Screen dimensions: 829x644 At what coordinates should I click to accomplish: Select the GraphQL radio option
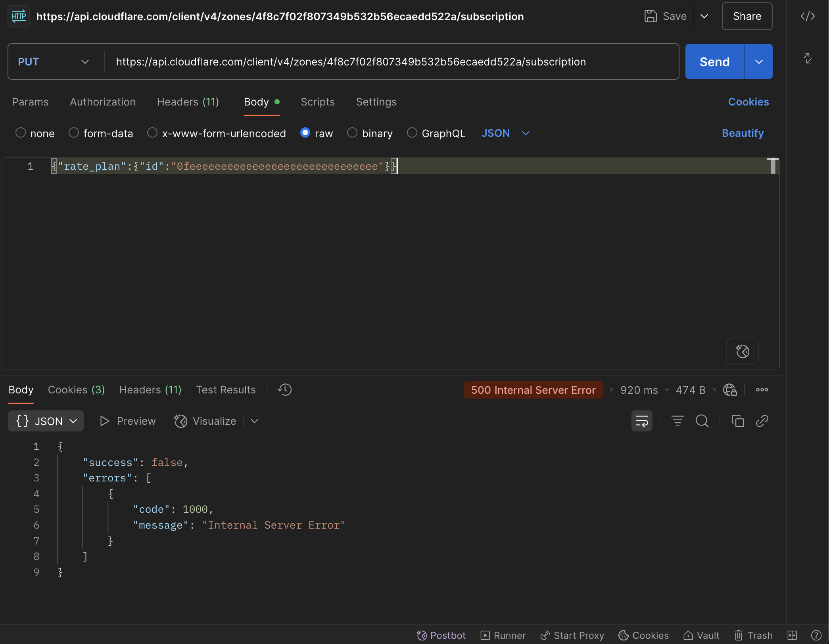(x=412, y=133)
